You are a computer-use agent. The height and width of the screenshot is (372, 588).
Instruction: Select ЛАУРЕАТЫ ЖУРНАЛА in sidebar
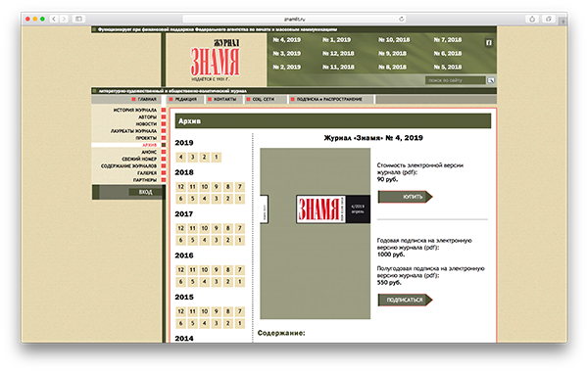tap(133, 131)
